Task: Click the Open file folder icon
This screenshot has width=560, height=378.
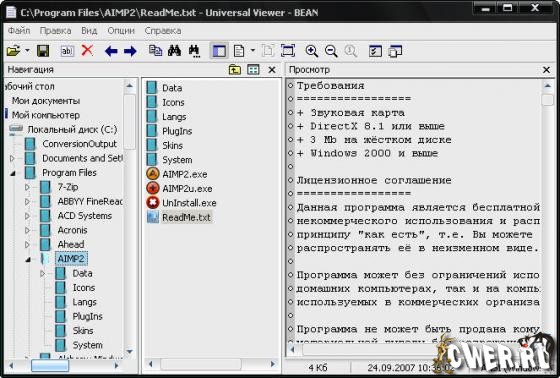Action: [x=13, y=51]
